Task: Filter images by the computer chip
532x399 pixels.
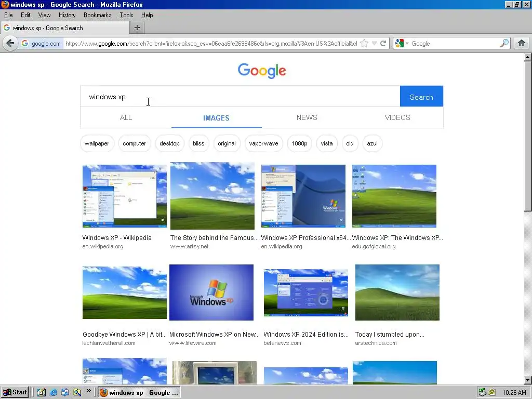Action: [x=135, y=143]
